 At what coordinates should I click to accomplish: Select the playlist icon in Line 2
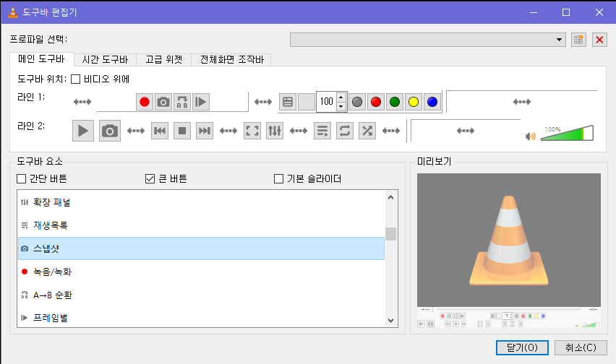[322, 131]
